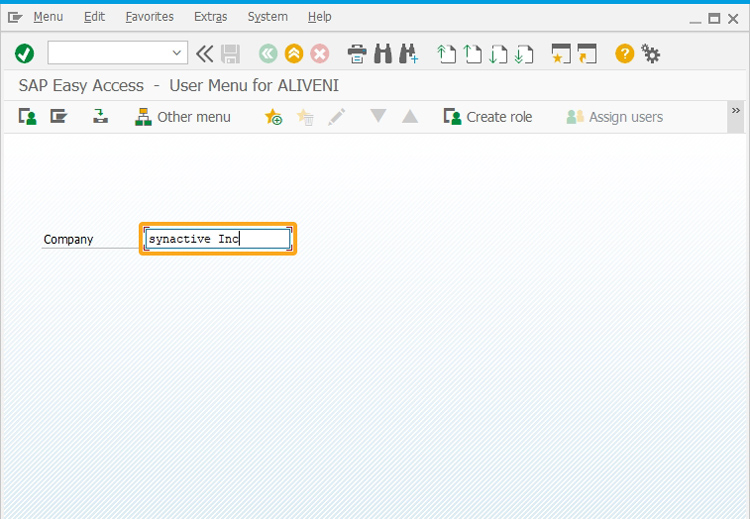The height and width of the screenshot is (519, 750).
Task: Click Move Favorites Down triangle icon
Action: click(x=378, y=116)
